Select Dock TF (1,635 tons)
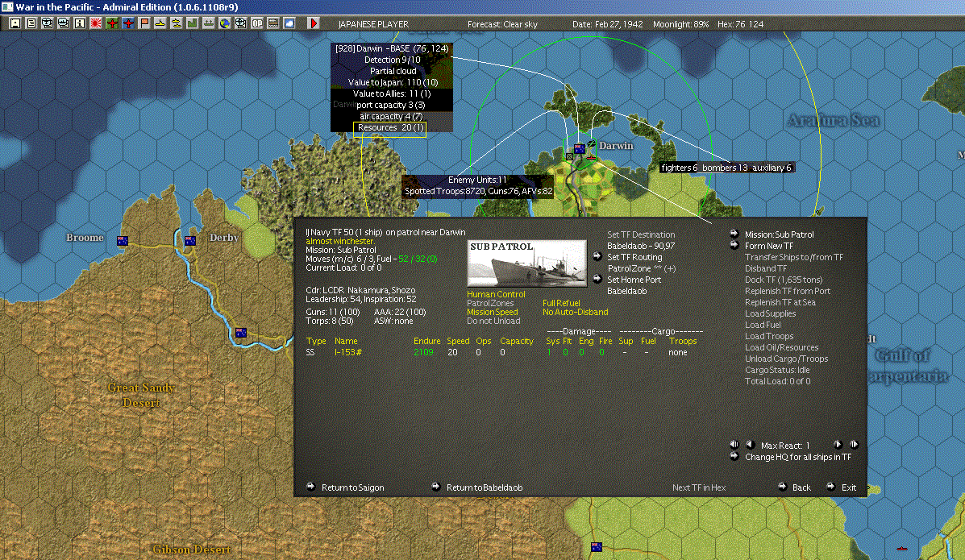 pyautogui.click(x=784, y=280)
